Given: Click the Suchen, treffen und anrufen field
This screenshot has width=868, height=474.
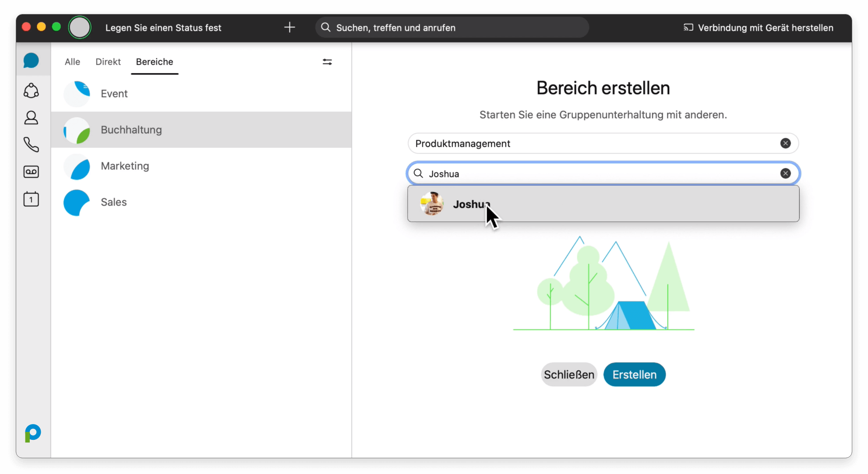Looking at the screenshot, I should point(452,28).
